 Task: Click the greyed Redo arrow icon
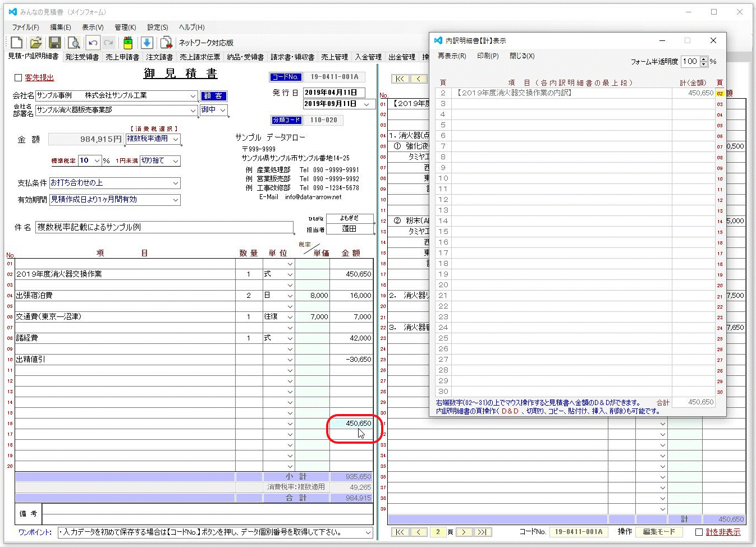click(x=109, y=43)
